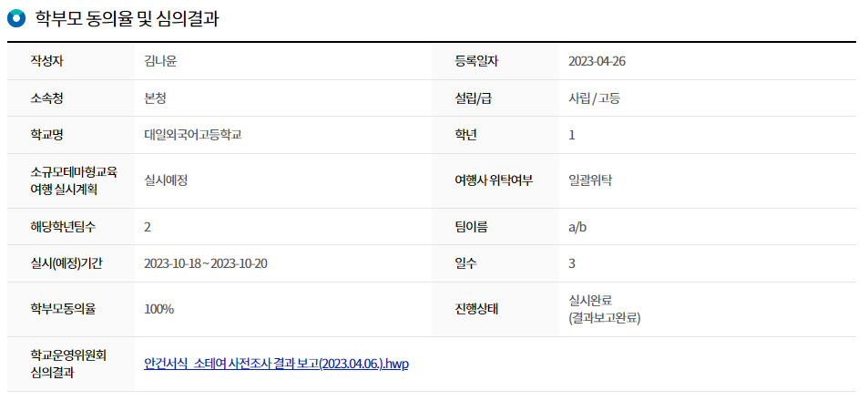Viewport: 868px width, 401px height.
Task: Select the 여행사 위탁여부 label
Action: tap(493, 180)
